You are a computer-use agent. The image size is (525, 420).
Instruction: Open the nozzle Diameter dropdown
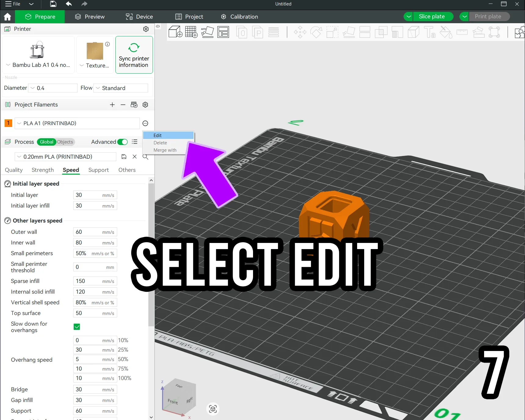click(53, 88)
